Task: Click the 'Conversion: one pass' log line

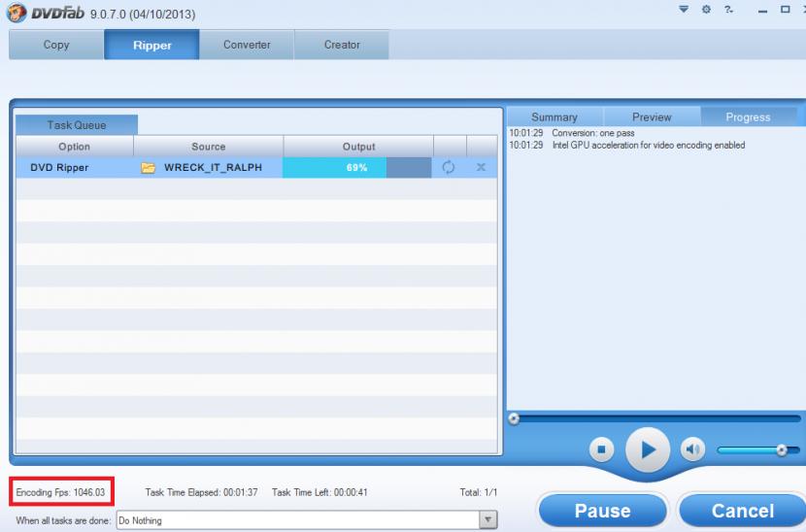Action: tap(593, 133)
